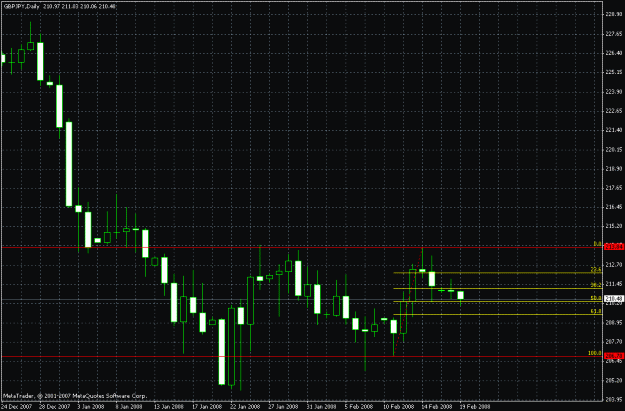Click the 217.65 price axis label
625x411 pixels.
click(614, 188)
